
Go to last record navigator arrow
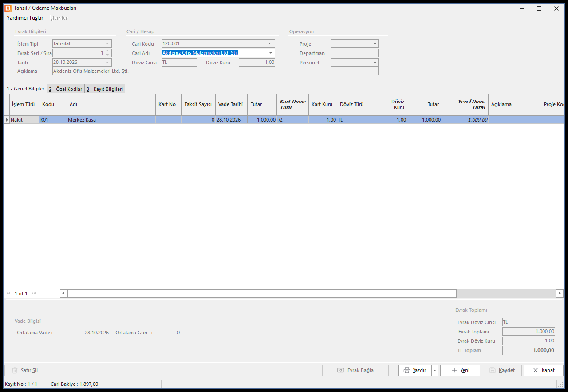tap(34, 293)
